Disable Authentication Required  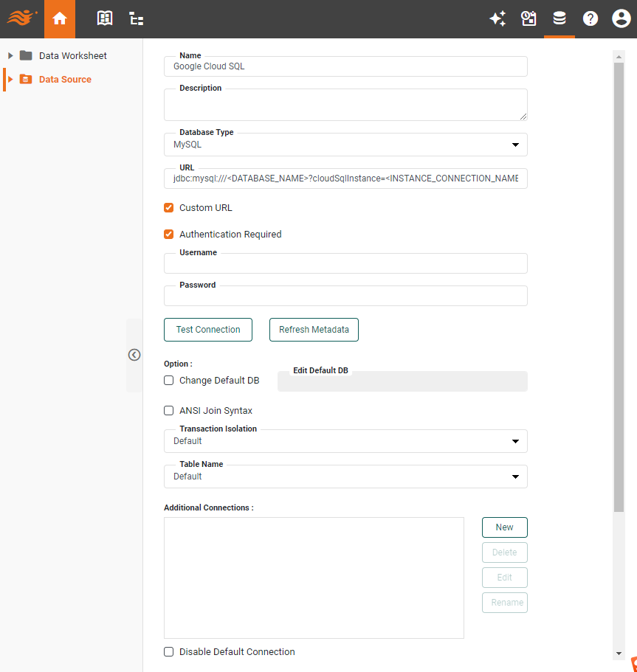pyautogui.click(x=169, y=234)
